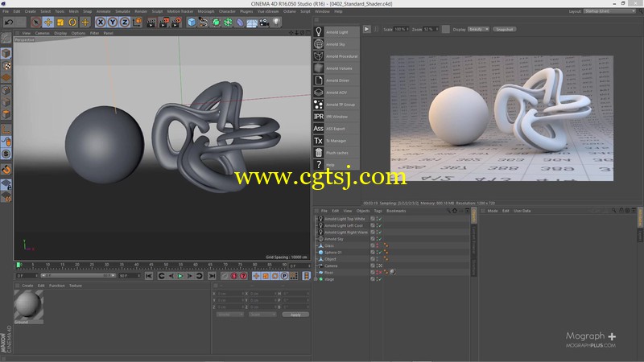Create an Arnold Sky

click(x=336, y=44)
